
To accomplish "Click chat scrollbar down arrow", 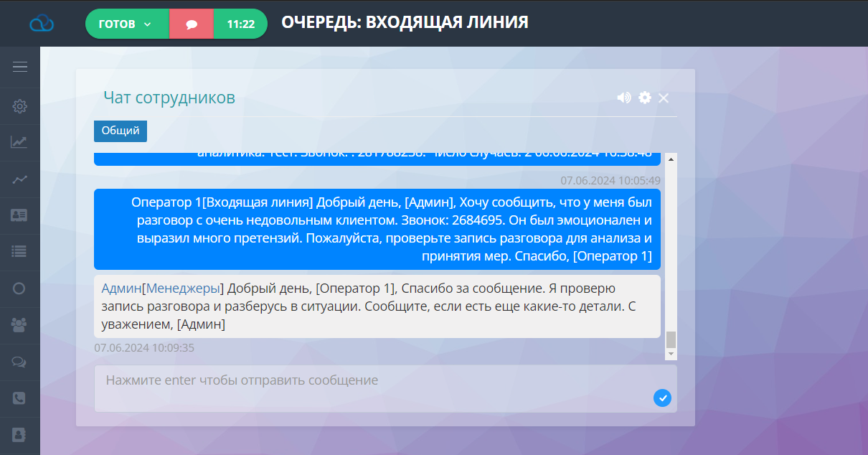I will tap(671, 354).
